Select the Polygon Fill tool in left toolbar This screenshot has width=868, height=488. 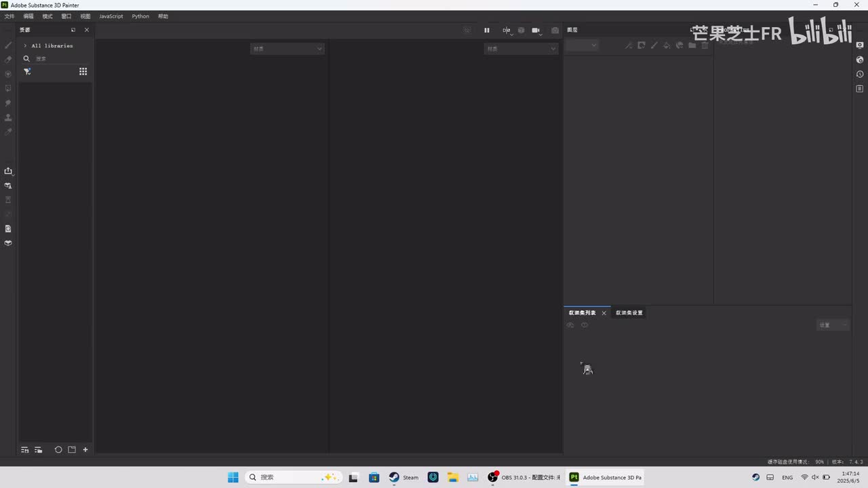click(8, 88)
